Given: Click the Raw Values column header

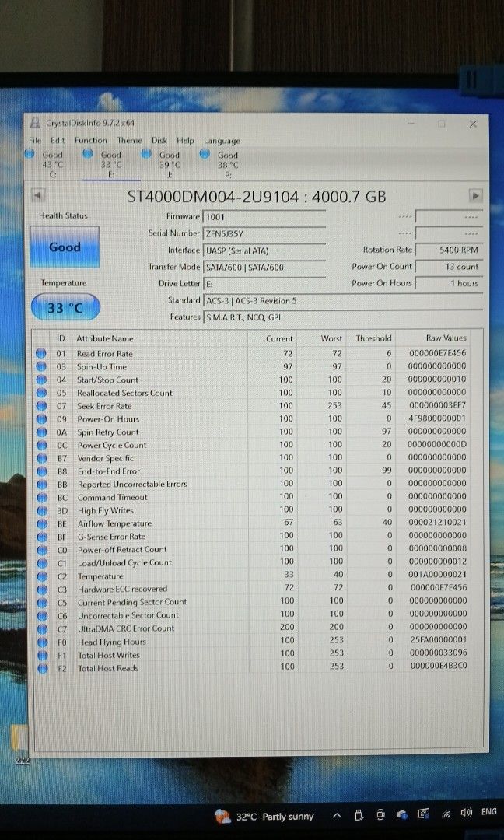Looking at the screenshot, I should point(446,338).
